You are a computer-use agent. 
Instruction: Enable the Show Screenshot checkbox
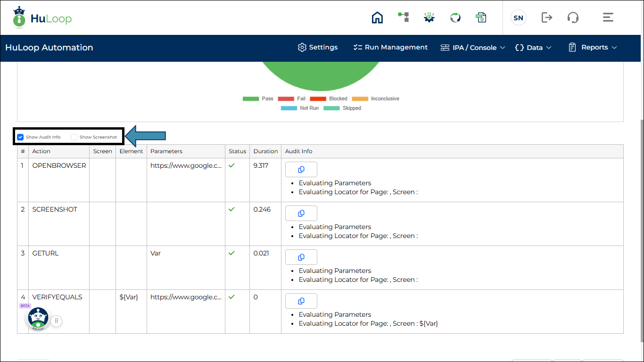pos(74,137)
